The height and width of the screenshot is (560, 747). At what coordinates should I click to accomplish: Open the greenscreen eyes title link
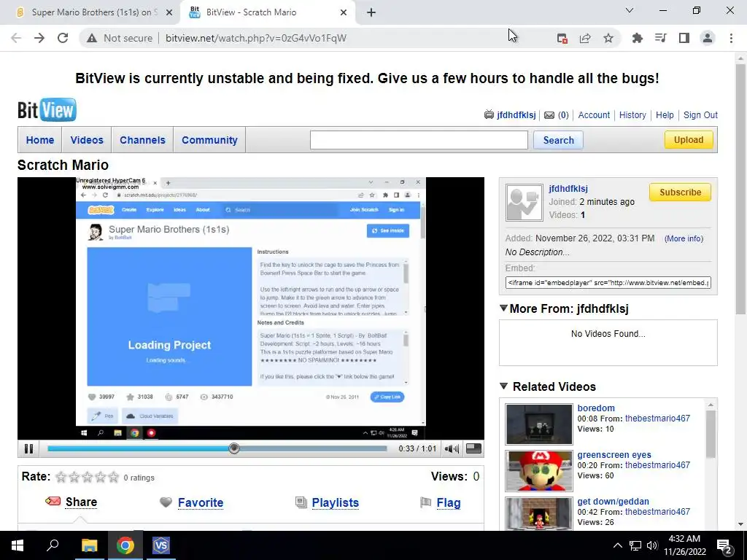click(614, 455)
